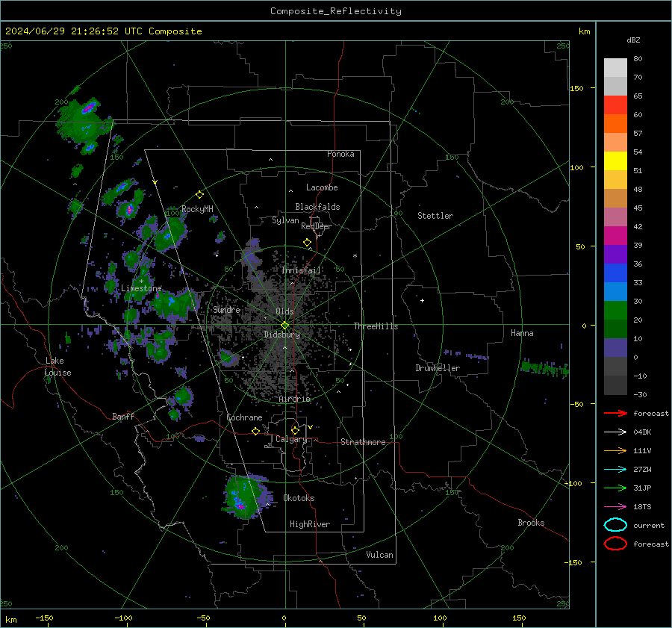
Task: Click the Strathmore label
Action: coord(363,442)
